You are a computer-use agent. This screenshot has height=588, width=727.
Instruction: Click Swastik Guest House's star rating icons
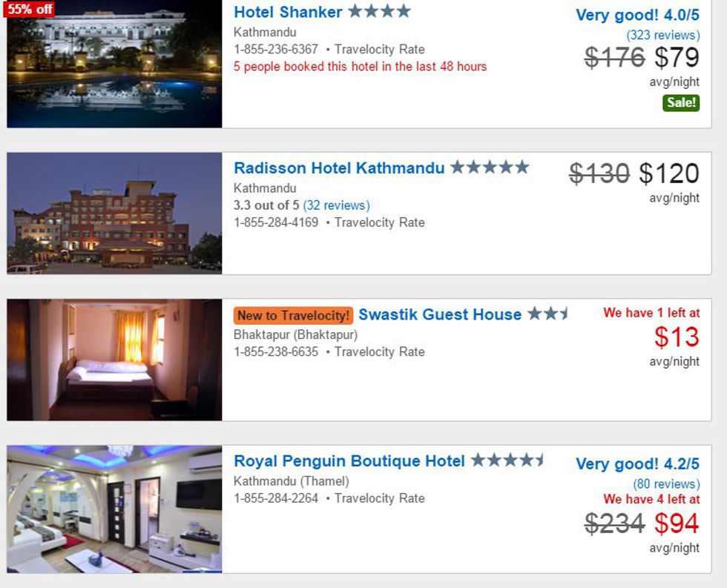pos(547,314)
